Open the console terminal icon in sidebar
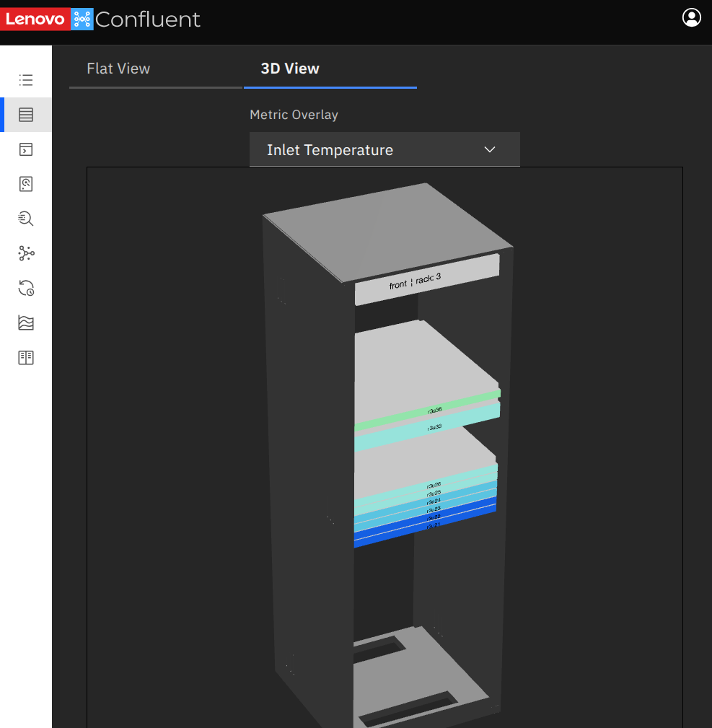 click(26, 149)
